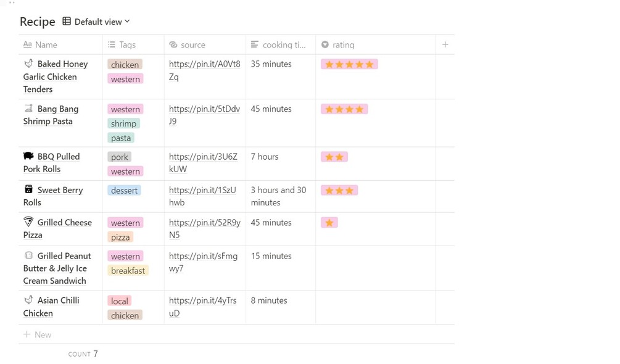620x364 pixels.
Task: Open the pin.it link for Sweet Berry Rolls
Action: point(202,190)
